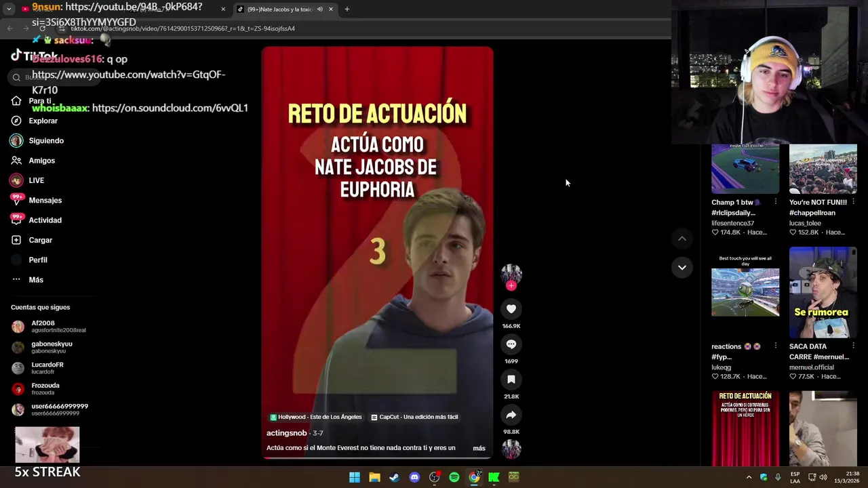
Task: Show hidden system tray icons
Action: 749,477
